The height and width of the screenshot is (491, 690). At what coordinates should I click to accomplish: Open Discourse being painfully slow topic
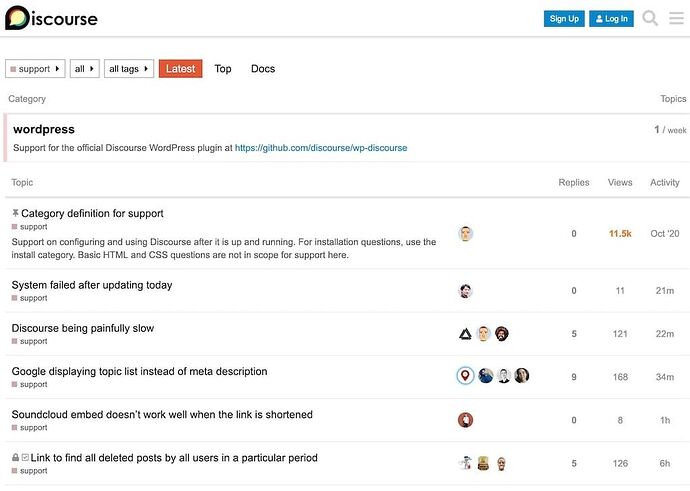point(83,328)
